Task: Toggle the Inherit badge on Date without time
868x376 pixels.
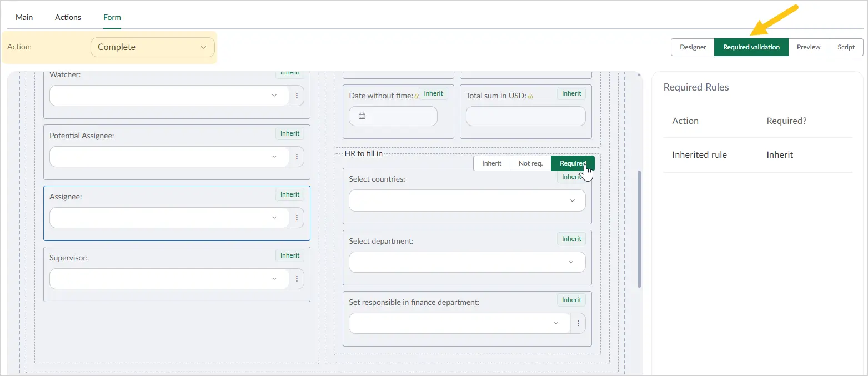Action: [433, 93]
